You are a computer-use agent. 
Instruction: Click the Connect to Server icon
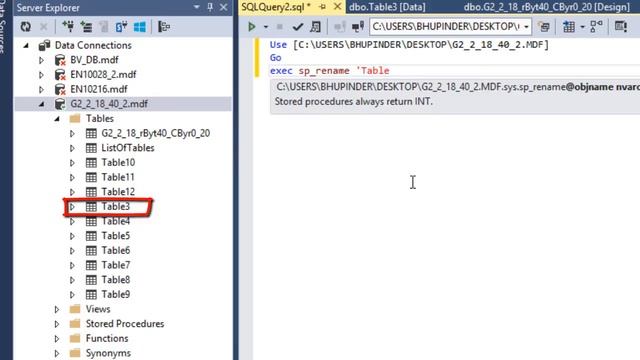[x=86, y=27]
